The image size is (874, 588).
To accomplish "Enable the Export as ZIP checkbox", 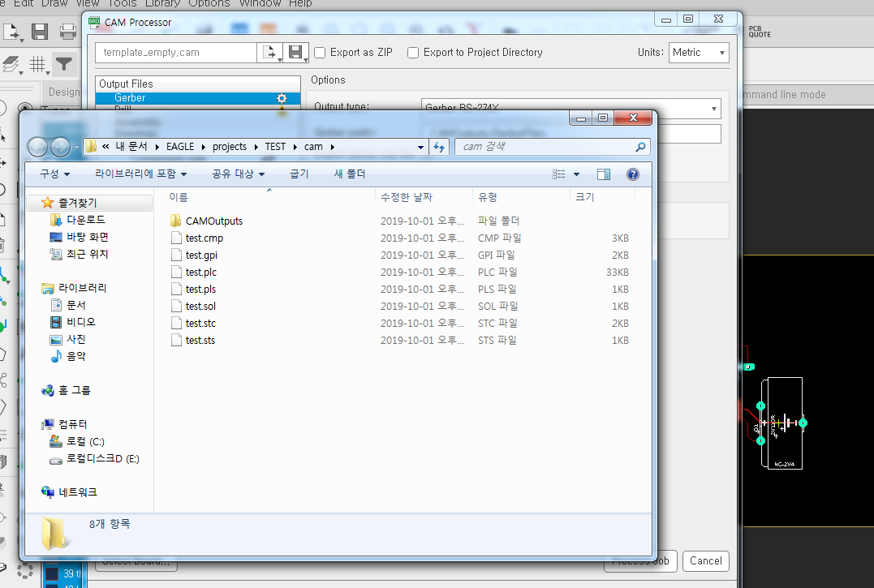I will tap(320, 53).
